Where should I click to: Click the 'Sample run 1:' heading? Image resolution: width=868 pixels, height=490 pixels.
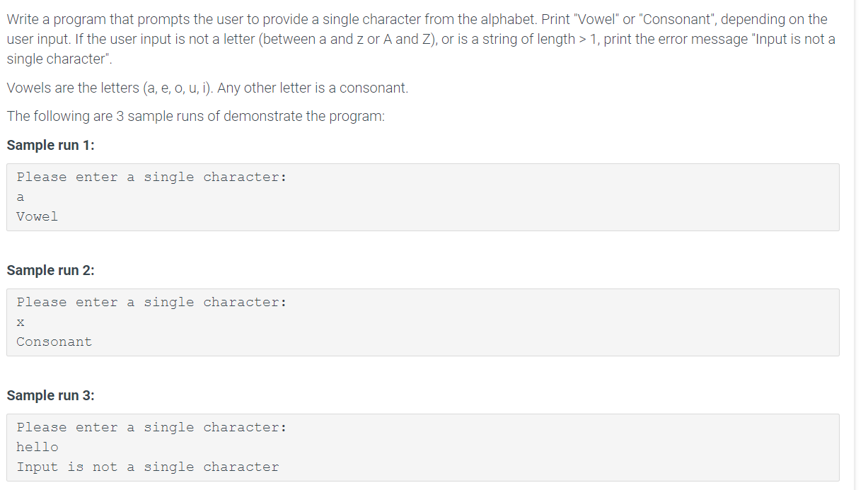click(50, 145)
